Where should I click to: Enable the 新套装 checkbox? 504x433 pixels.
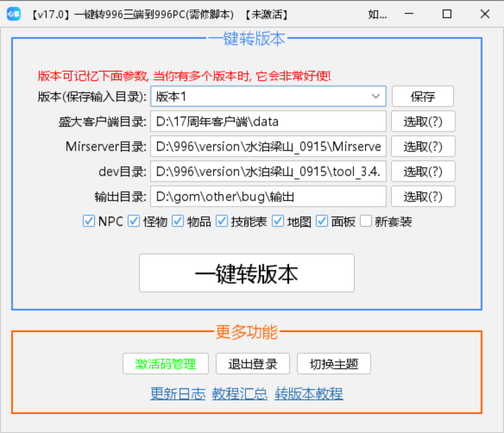tap(366, 221)
